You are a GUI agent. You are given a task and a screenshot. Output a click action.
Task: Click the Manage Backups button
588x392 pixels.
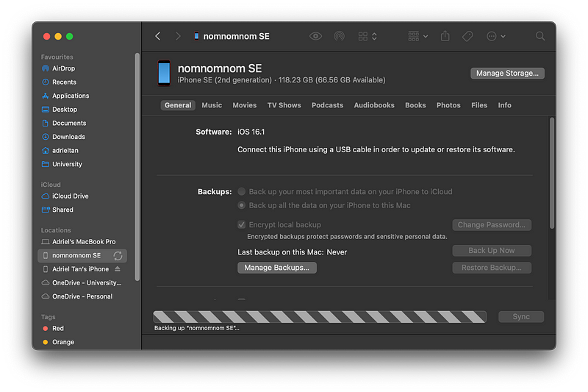coord(277,268)
